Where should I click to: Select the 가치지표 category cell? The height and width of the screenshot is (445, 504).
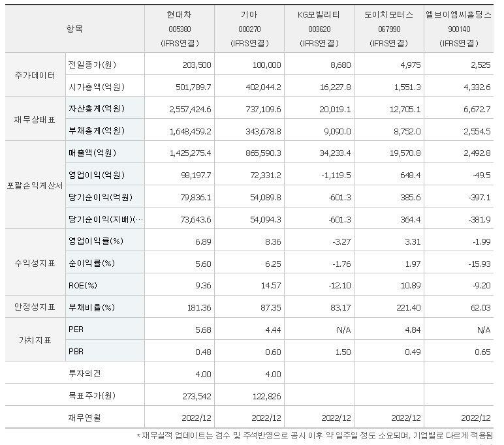pyautogui.click(x=35, y=340)
